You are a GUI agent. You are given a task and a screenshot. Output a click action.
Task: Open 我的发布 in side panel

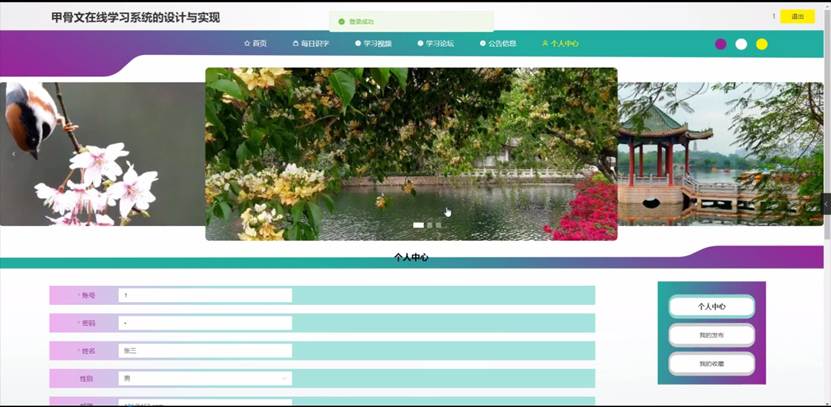tap(711, 335)
